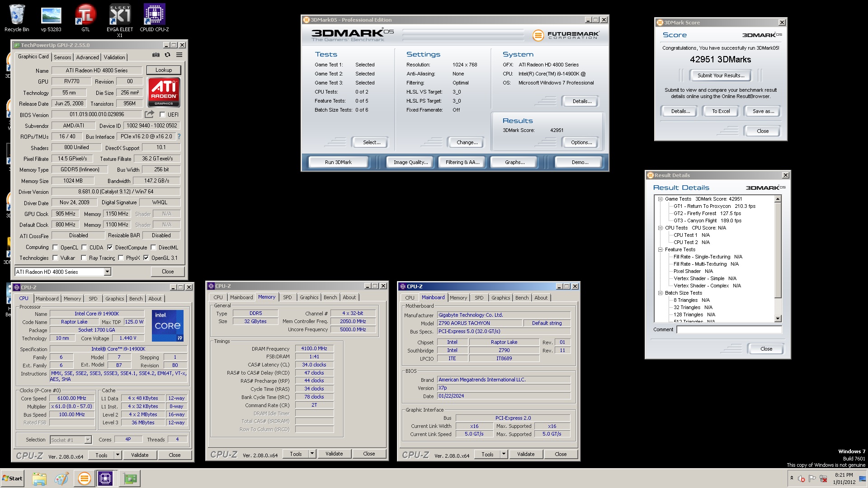Toggle the OpenCL checkbox

[x=55, y=248]
